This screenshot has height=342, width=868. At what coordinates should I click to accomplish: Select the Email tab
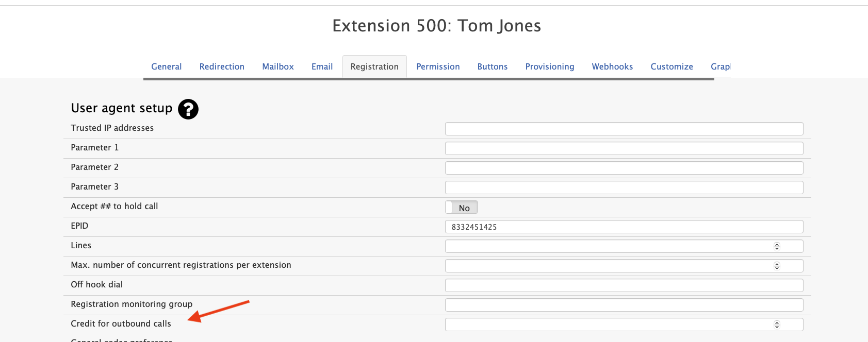(x=322, y=66)
